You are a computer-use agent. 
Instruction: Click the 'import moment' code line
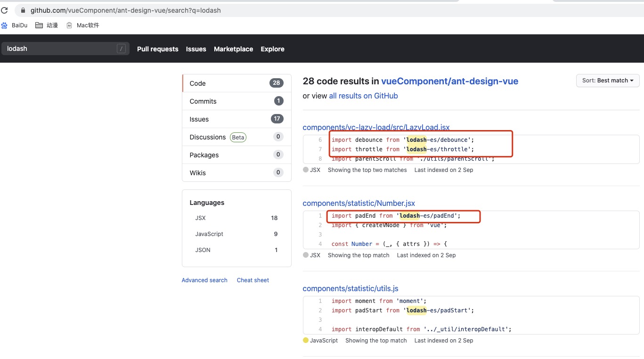[x=379, y=301]
